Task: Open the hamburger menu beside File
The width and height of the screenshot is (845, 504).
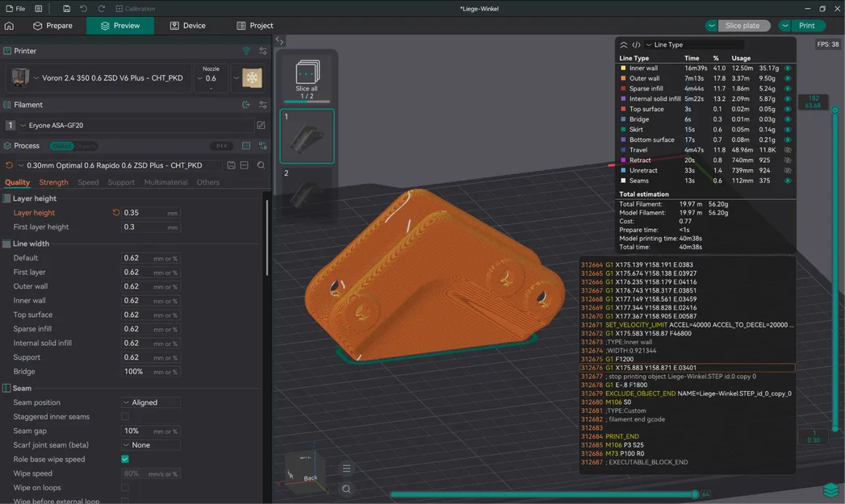Action: point(38,9)
